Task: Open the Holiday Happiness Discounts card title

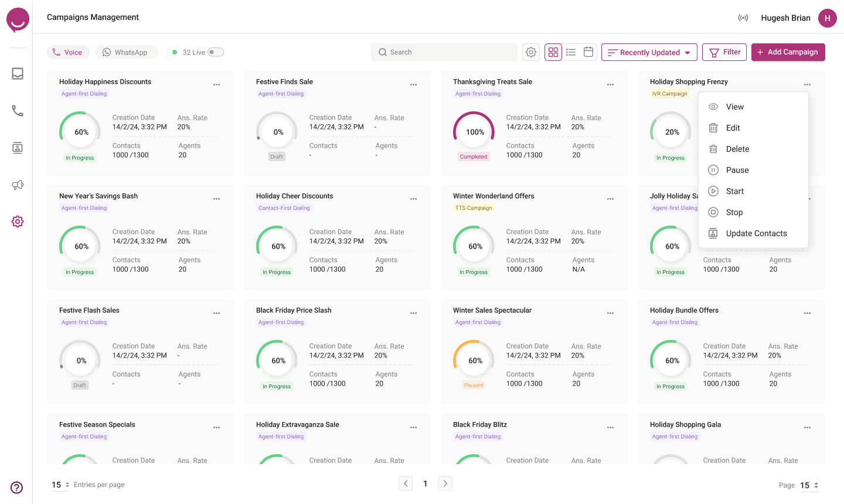Action: (x=105, y=82)
